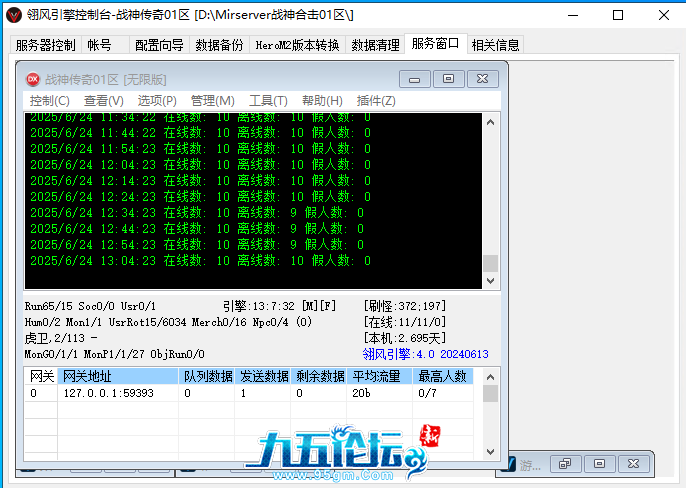This screenshot has height=488, width=686.
Task: Restore the minimized 游... window button
Action: pos(565,463)
